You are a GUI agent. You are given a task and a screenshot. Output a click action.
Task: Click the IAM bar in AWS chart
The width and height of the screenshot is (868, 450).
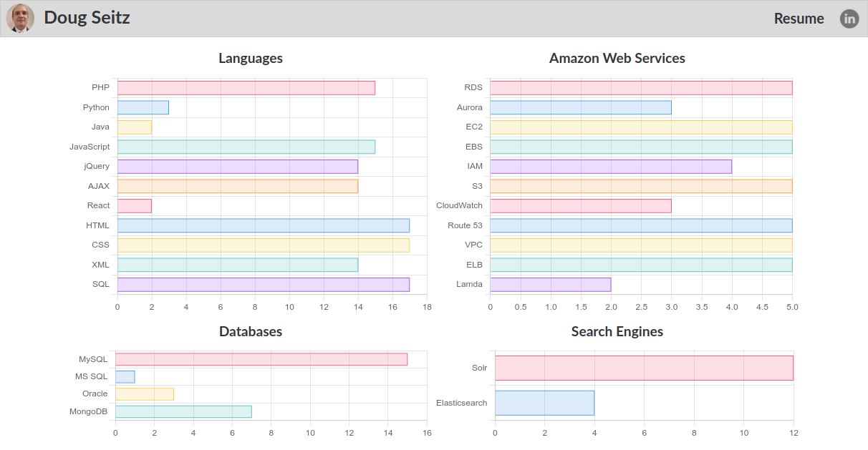610,167
